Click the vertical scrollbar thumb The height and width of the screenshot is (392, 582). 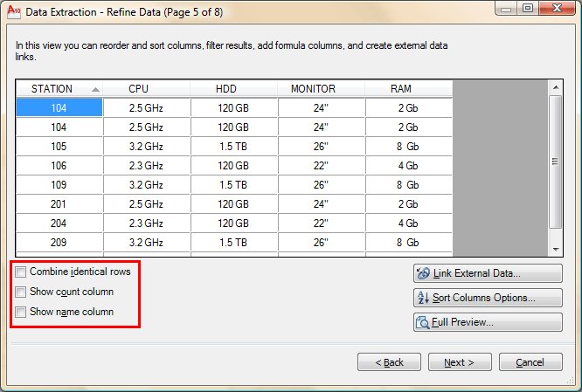click(555, 162)
